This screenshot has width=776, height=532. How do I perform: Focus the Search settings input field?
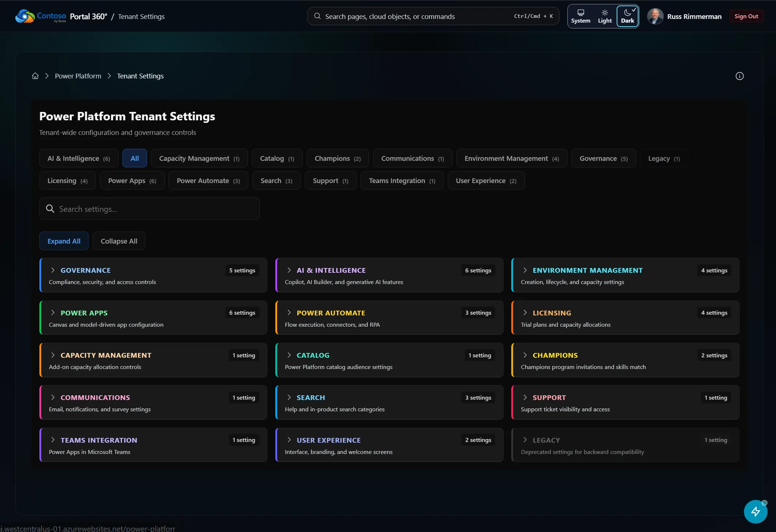pos(150,209)
